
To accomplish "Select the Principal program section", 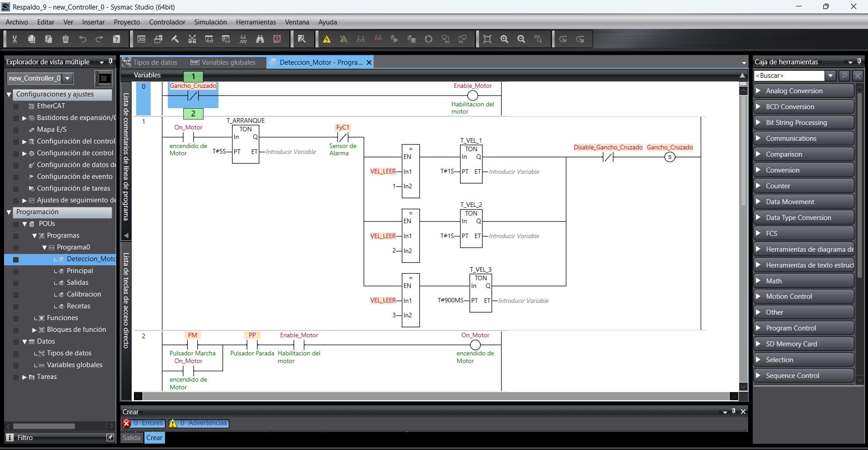I will pos(80,271).
